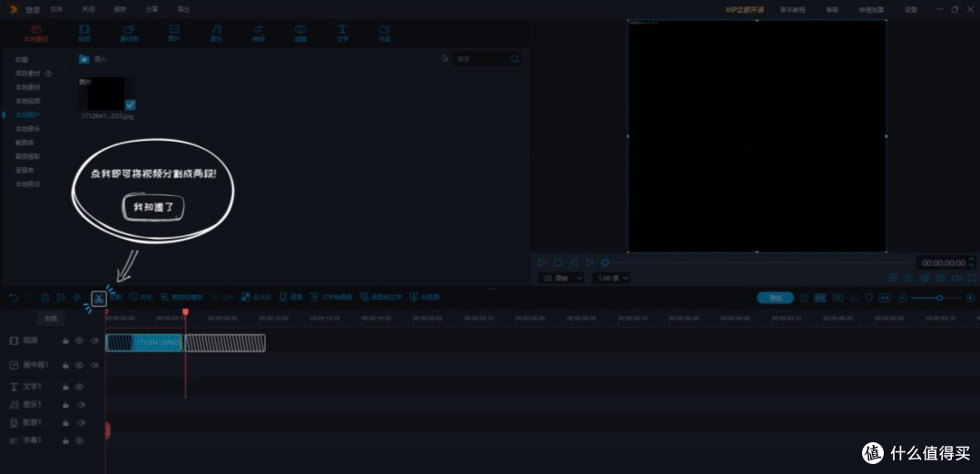Screen dimensions: 980x474
Task: Open the 去水印 watermark removal tool
Action: tap(256, 298)
